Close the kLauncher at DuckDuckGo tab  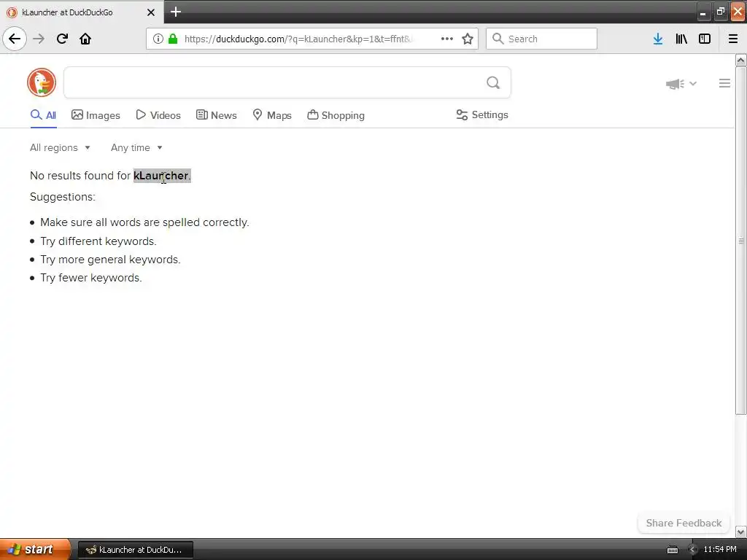(x=151, y=12)
